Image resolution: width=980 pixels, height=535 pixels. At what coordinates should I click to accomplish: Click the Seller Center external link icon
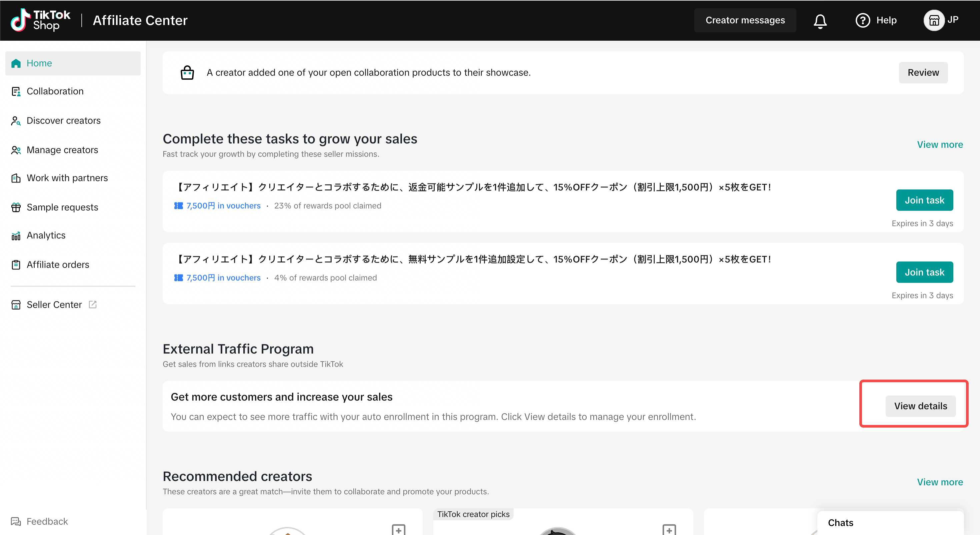click(92, 304)
